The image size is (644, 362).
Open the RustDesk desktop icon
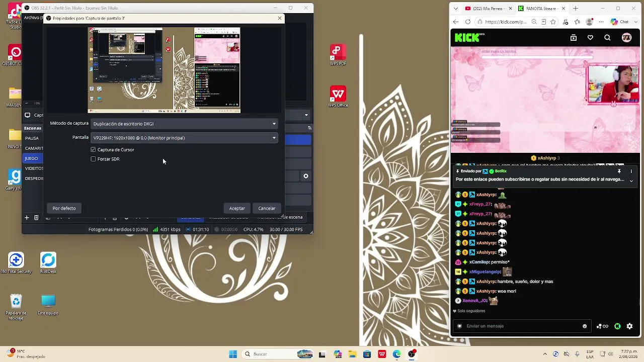click(x=48, y=263)
